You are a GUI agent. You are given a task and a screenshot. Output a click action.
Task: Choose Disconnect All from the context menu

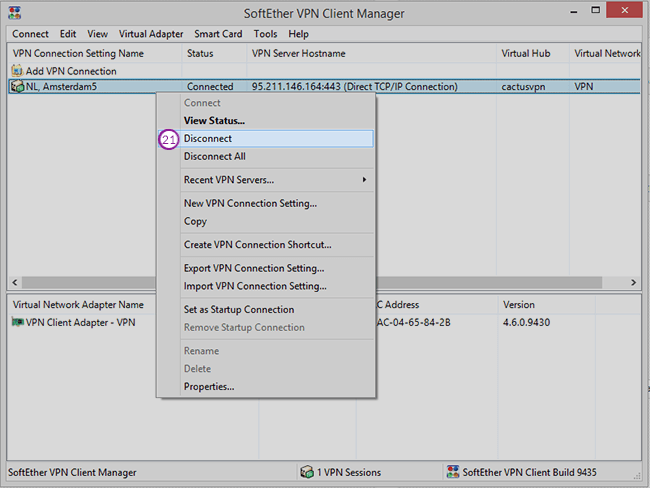tap(265, 156)
